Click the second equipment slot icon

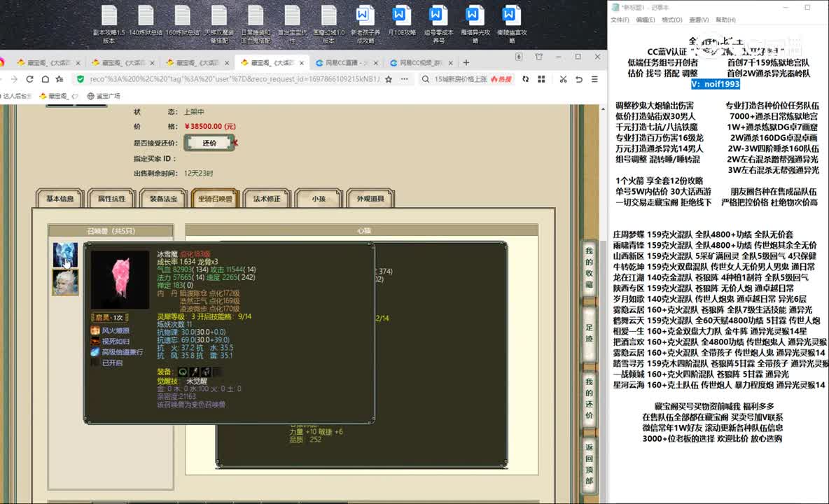(x=195, y=372)
